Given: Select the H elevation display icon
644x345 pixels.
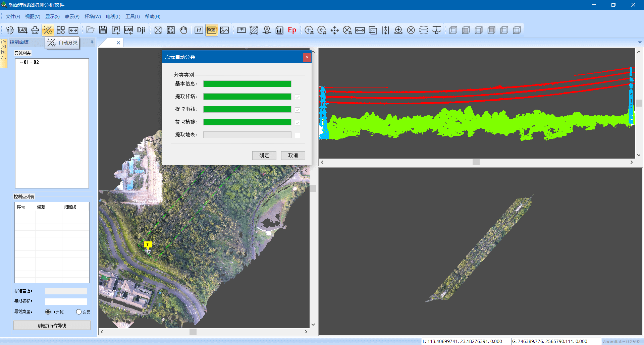Looking at the screenshot, I should pyautogui.click(x=198, y=30).
